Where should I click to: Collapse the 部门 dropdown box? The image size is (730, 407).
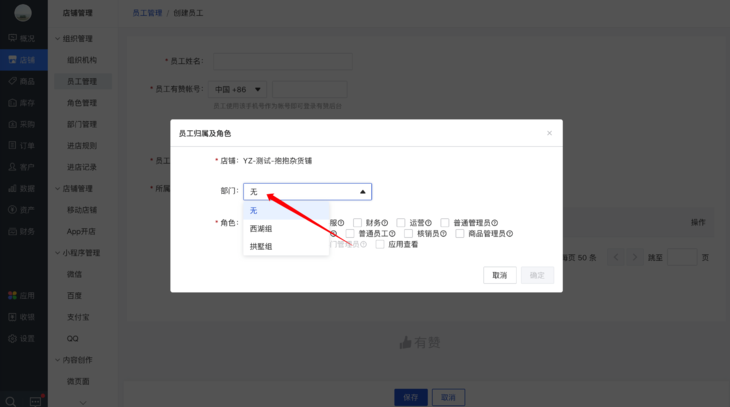point(307,191)
